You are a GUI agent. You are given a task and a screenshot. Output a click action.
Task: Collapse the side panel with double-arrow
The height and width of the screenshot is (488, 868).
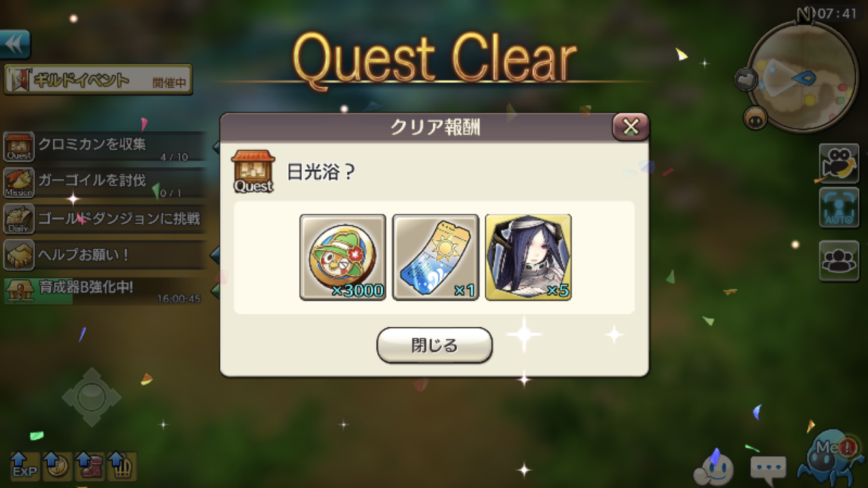click(x=15, y=44)
